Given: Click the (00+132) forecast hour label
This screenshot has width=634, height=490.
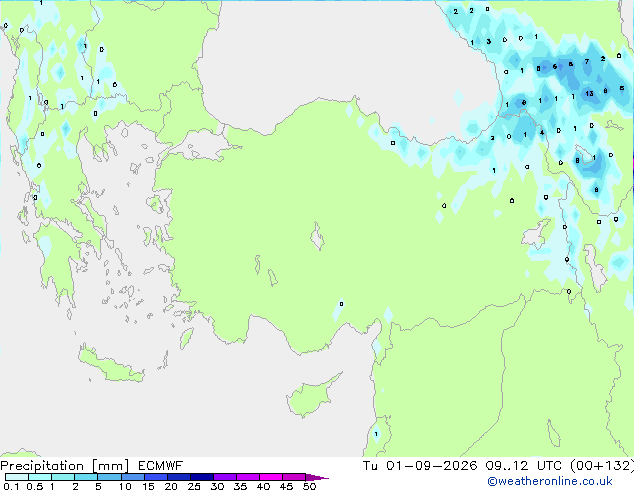Looking at the screenshot, I should [x=602, y=466].
